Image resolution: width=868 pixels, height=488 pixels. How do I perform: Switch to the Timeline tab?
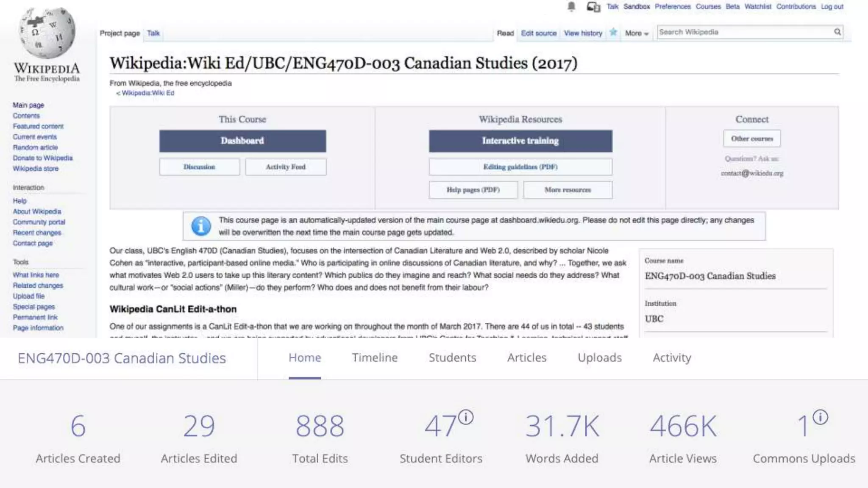tap(375, 358)
